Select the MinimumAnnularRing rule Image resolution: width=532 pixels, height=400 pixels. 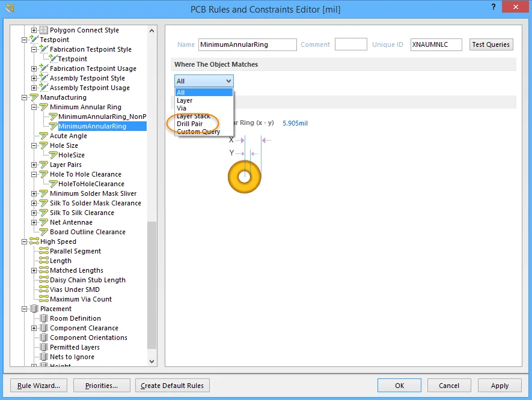point(93,126)
